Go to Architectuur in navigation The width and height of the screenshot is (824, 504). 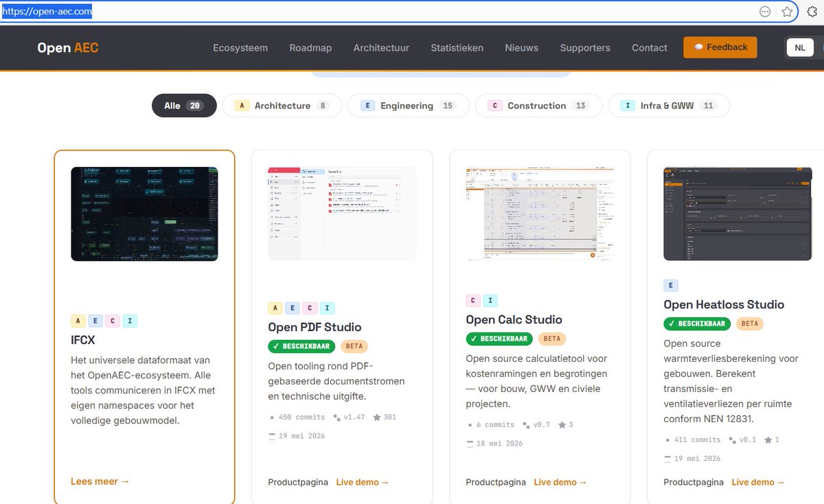(x=381, y=48)
